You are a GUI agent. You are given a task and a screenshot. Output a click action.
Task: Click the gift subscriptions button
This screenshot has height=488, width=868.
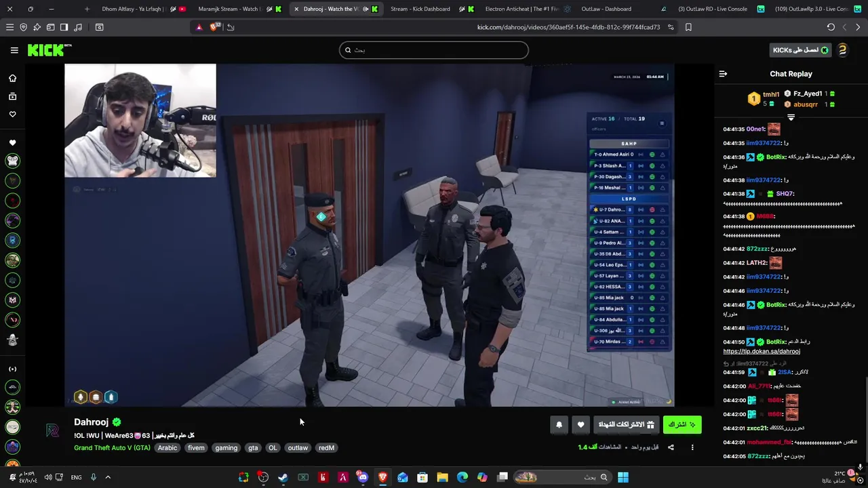627,425
